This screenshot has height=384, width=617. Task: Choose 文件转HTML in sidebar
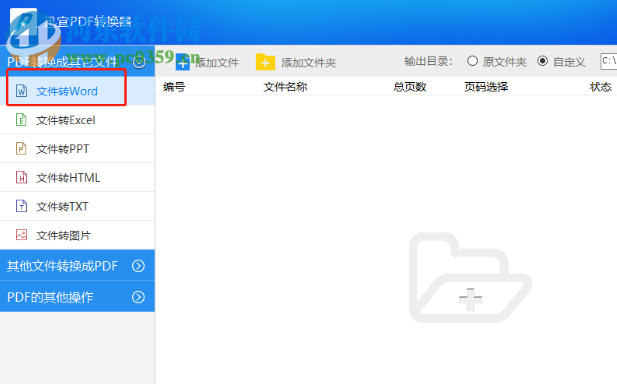77,177
